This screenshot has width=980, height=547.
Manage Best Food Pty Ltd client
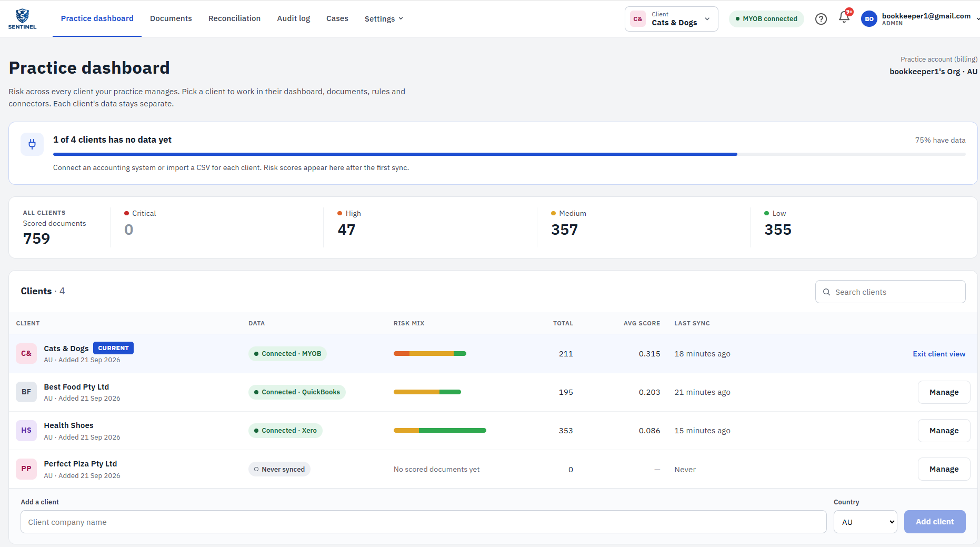944,392
